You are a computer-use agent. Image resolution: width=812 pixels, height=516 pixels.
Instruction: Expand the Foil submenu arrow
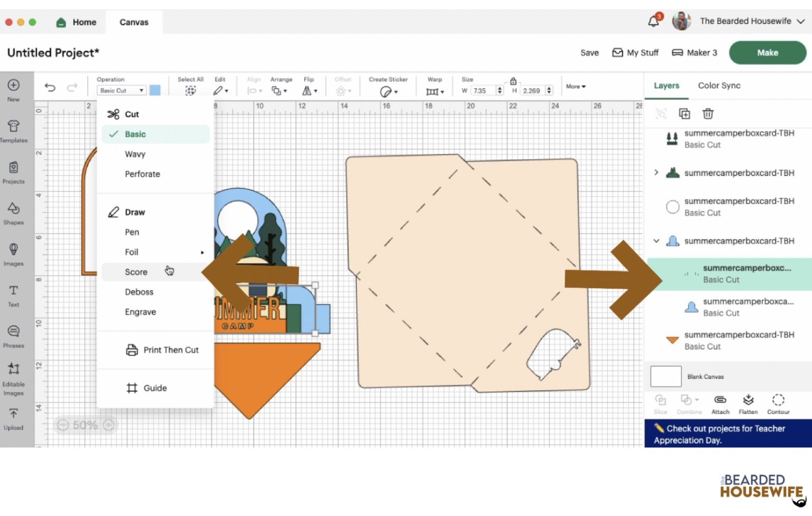(202, 253)
